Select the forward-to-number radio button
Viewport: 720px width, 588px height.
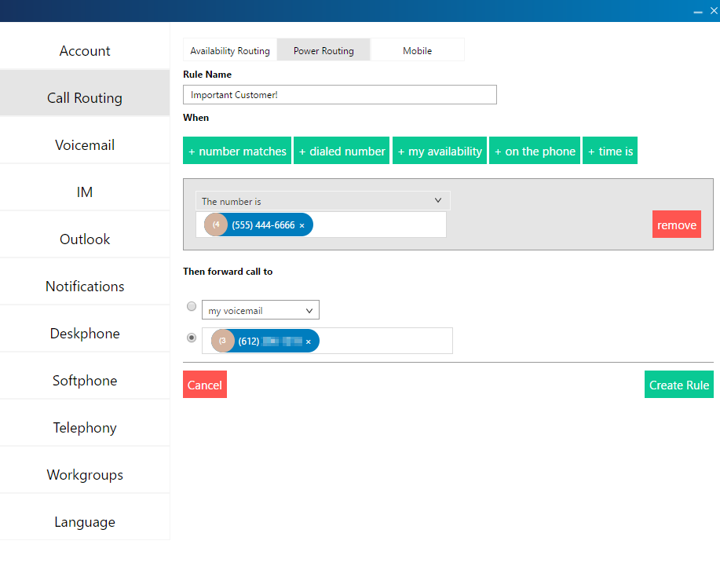pos(192,338)
